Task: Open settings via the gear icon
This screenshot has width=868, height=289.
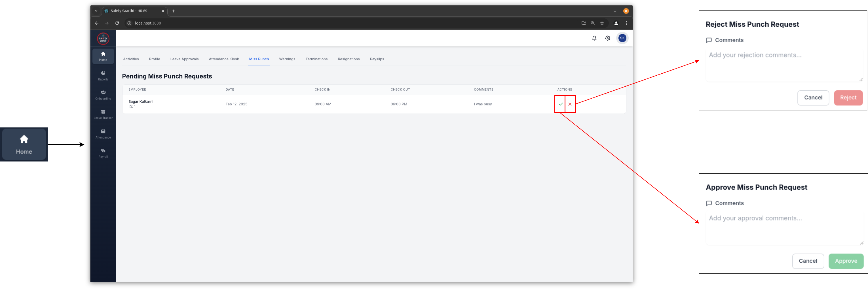Action: [607, 38]
